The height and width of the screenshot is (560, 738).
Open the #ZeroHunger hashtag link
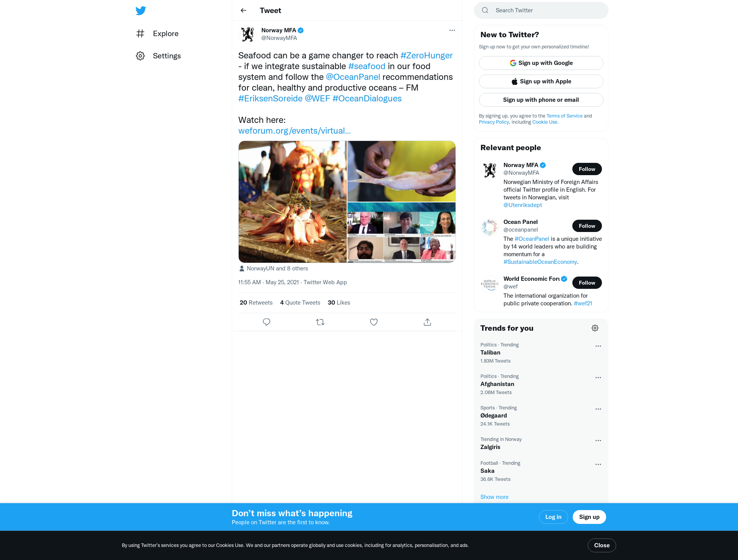[x=427, y=55]
